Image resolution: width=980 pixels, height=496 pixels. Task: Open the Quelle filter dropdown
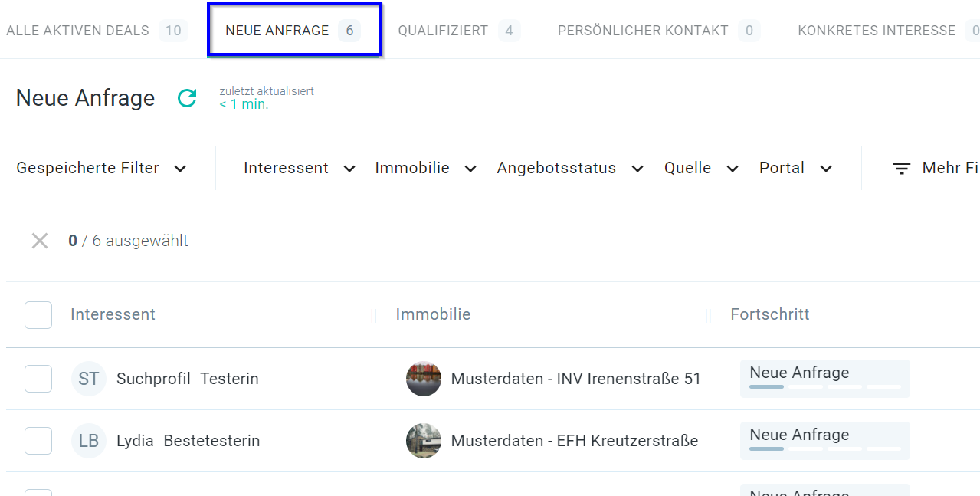coord(701,169)
